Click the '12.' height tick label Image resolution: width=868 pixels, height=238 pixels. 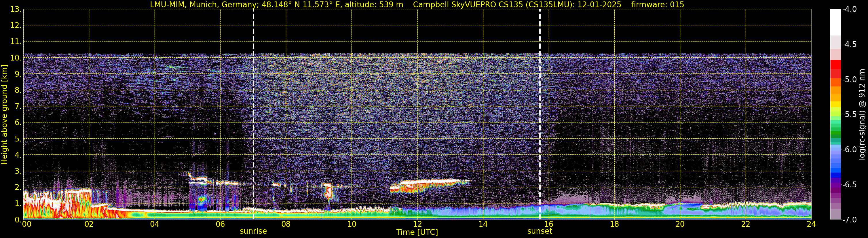16,26
